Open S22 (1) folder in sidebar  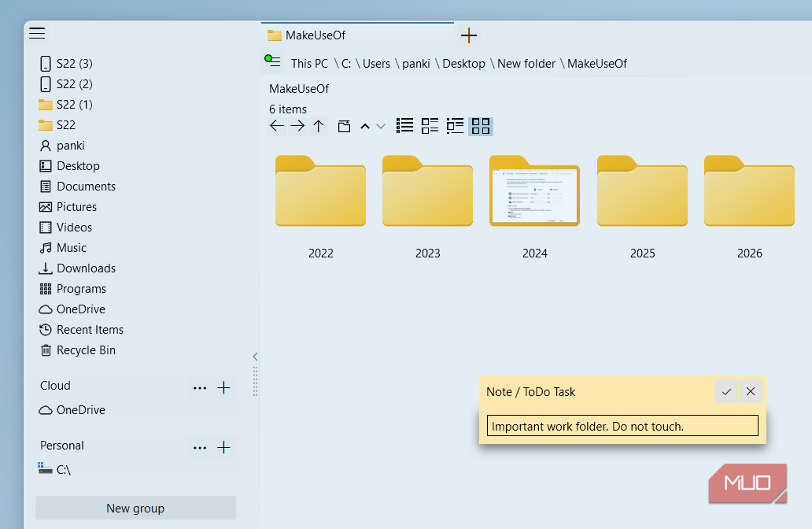tap(66, 105)
